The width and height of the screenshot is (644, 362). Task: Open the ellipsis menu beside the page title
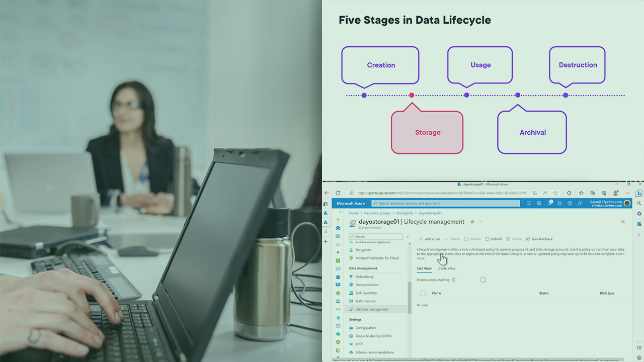pyautogui.click(x=480, y=221)
